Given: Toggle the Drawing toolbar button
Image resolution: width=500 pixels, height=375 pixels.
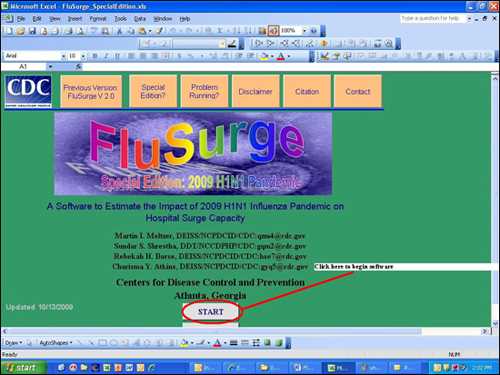Looking at the screenshot, I should pos(273,31).
